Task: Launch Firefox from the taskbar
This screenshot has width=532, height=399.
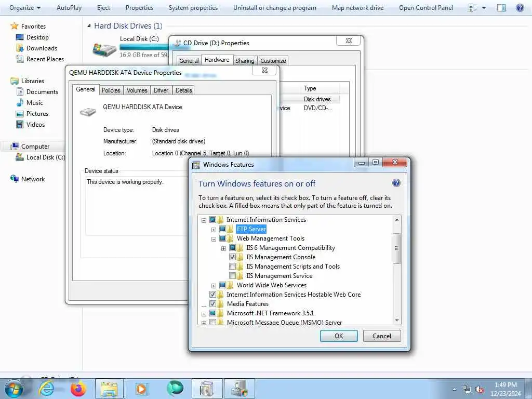Action: point(78,389)
